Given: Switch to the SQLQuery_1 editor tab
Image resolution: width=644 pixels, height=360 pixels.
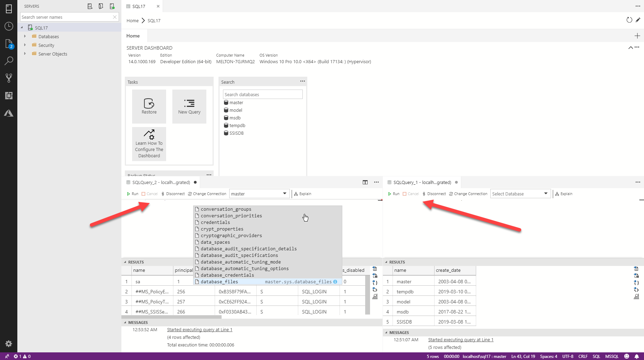Looking at the screenshot, I should (x=422, y=182).
